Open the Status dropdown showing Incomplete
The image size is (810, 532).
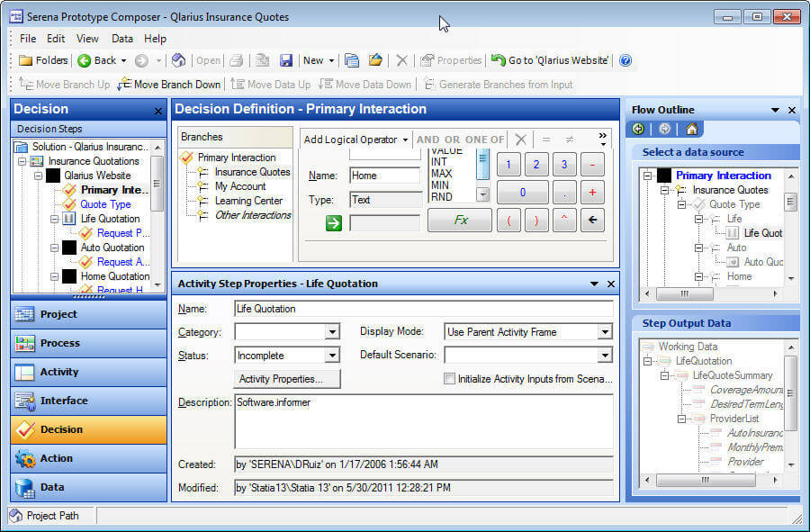click(333, 356)
